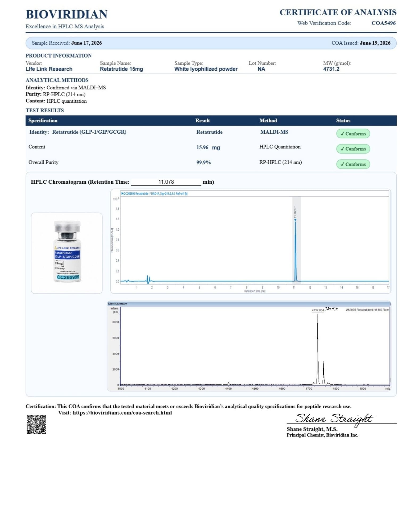Click the Specification column header
Image resolution: width=411 pixels, height=532 pixels.
(43, 121)
